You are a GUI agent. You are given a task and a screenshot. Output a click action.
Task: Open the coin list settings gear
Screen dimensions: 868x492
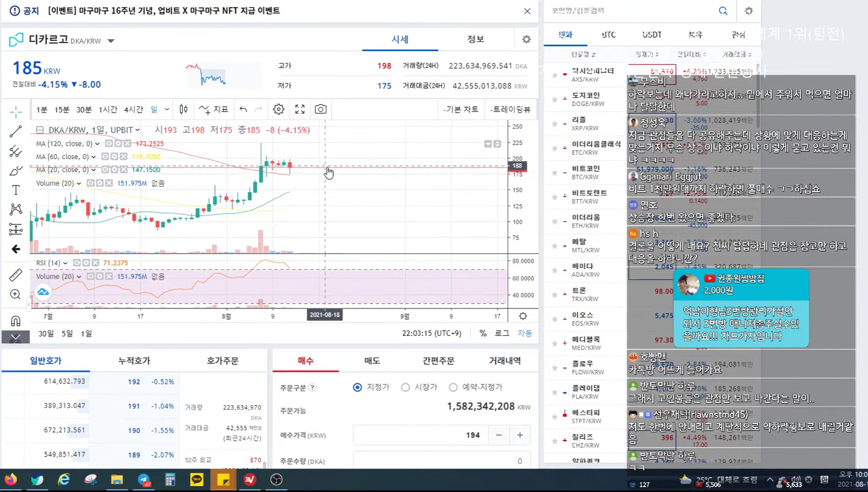pyautogui.click(x=749, y=11)
